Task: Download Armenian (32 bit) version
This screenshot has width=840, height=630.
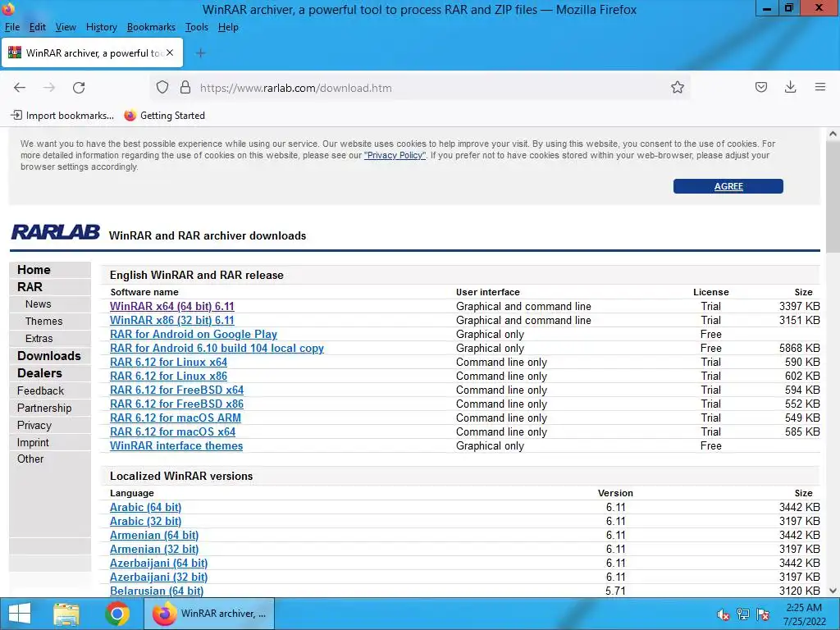Action: pos(154,549)
